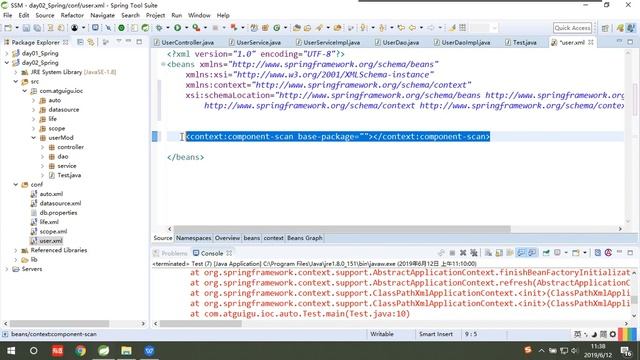Open the Cortana search circle
Screen dimensions: 640x360
pyautogui.click(x=34, y=351)
